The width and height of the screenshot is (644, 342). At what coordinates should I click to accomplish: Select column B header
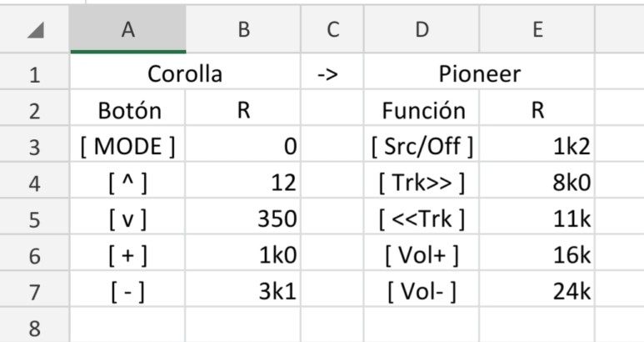click(x=243, y=29)
